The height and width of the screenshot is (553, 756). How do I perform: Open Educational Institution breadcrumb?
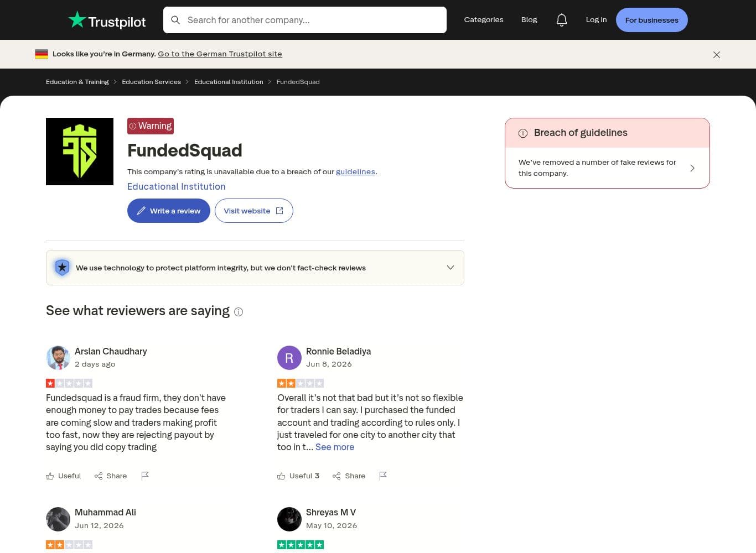tap(229, 82)
